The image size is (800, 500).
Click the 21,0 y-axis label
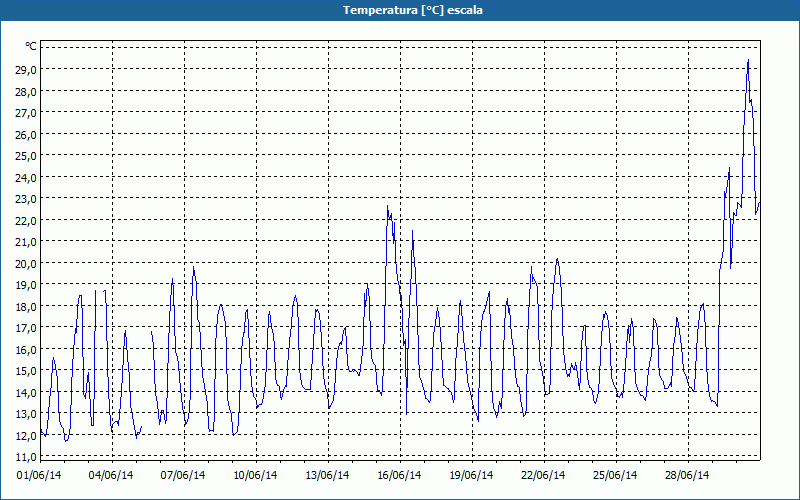[x=26, y=242]
